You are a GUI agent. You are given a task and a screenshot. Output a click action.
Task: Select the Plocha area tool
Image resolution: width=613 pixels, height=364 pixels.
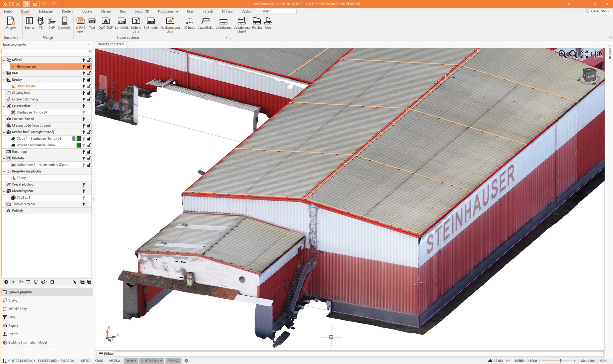click(257, 23)
